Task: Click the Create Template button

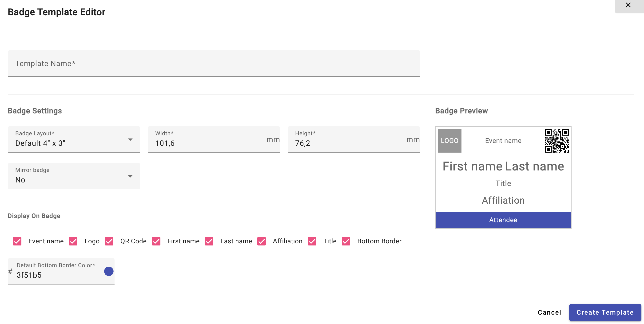Action: tap(605, 312)
